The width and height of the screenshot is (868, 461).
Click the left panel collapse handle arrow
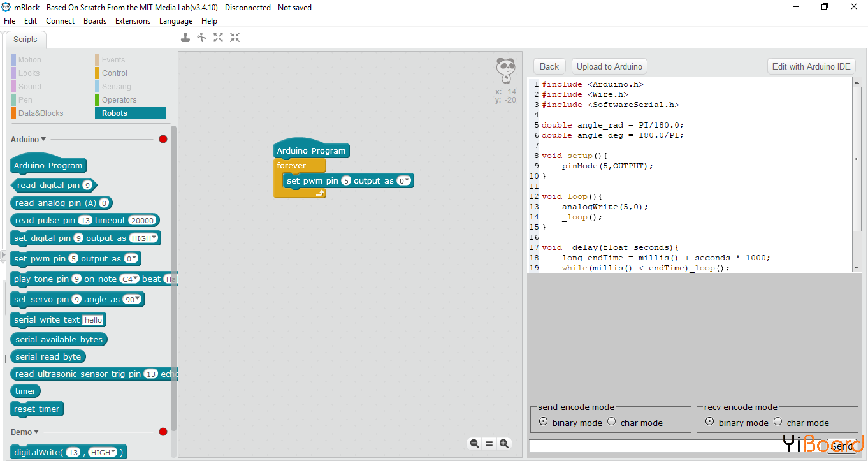tap(3, 255)
